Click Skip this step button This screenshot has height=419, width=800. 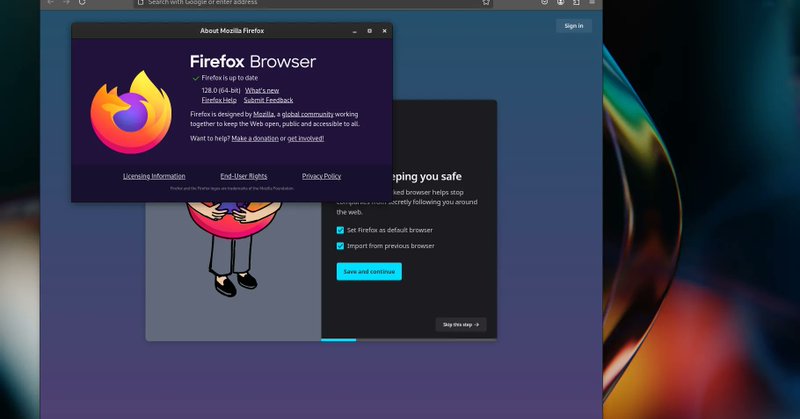(x=461, y=325)
